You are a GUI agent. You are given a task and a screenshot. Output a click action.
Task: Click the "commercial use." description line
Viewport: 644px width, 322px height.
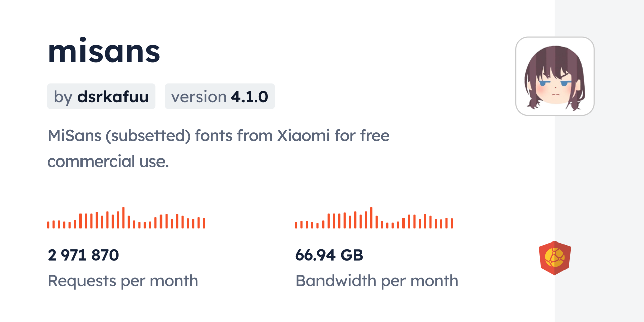coord(108,162)
